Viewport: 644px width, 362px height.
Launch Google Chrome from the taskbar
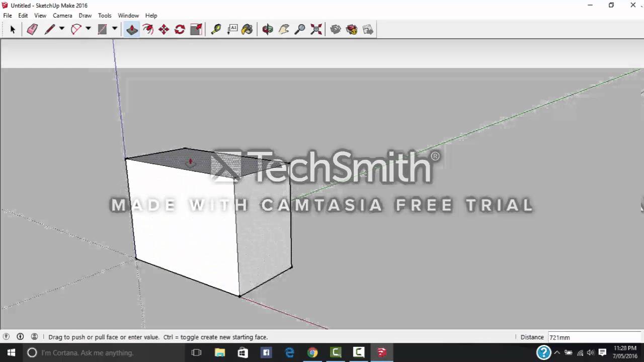coord(312,352)
